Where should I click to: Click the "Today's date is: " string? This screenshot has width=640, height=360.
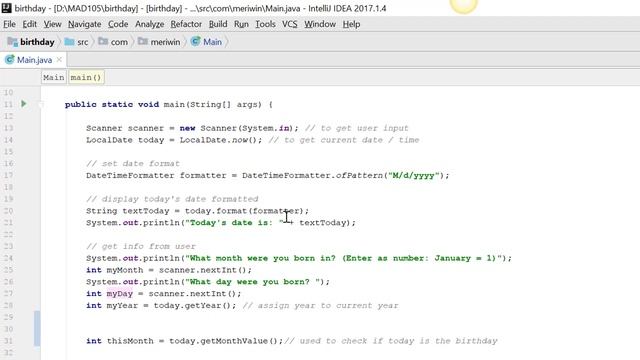(234, 222)
